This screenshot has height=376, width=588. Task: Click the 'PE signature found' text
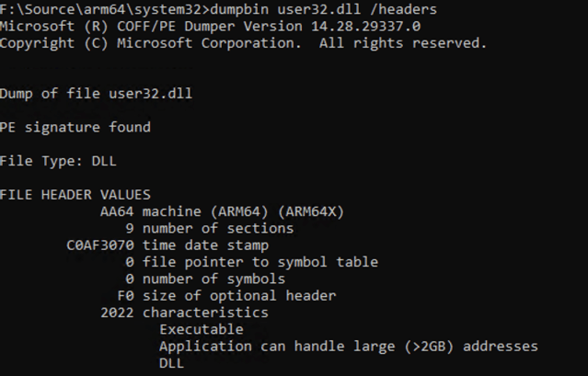pos(75,127)
